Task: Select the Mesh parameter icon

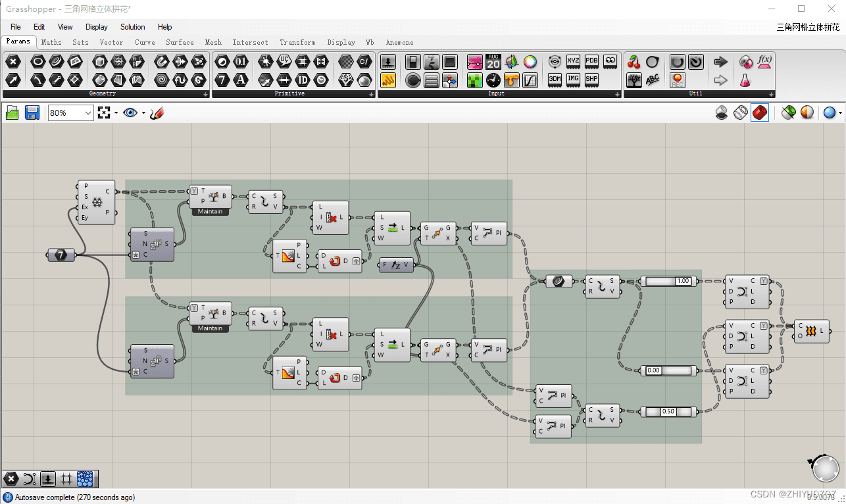Action: tap(118, 62)
